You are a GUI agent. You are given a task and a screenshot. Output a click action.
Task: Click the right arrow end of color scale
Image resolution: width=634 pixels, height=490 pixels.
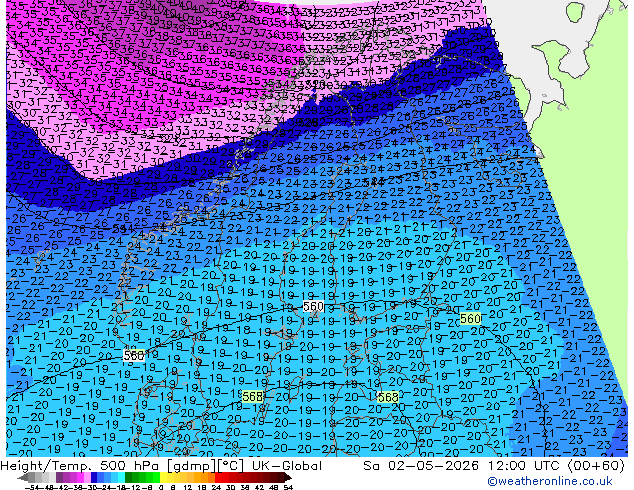(288, 477)
